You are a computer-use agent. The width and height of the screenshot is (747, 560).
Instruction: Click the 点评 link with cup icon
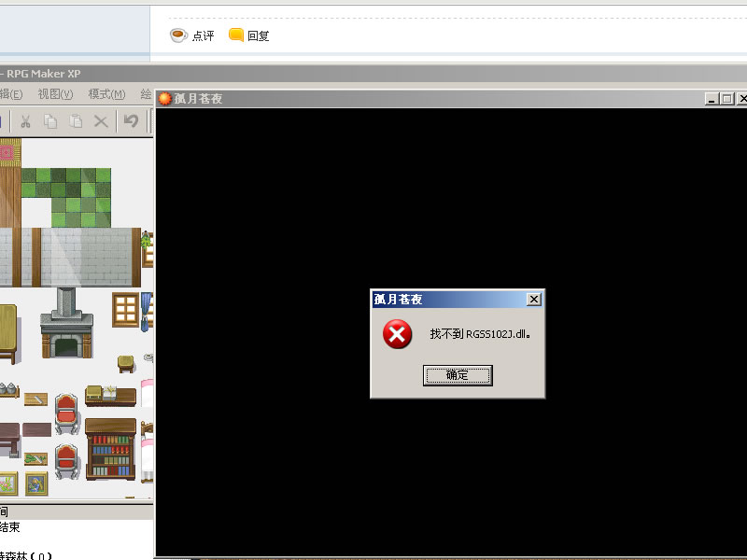pyautogui.click(x=192, y=35)
